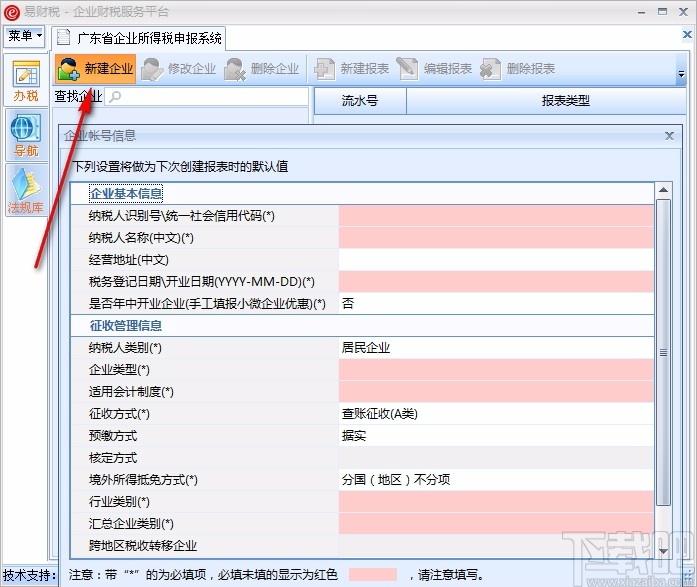The height and width of the screenshot is (587, 697).
Task: Minimize the 易财税 main window
Action: point(641,12)
